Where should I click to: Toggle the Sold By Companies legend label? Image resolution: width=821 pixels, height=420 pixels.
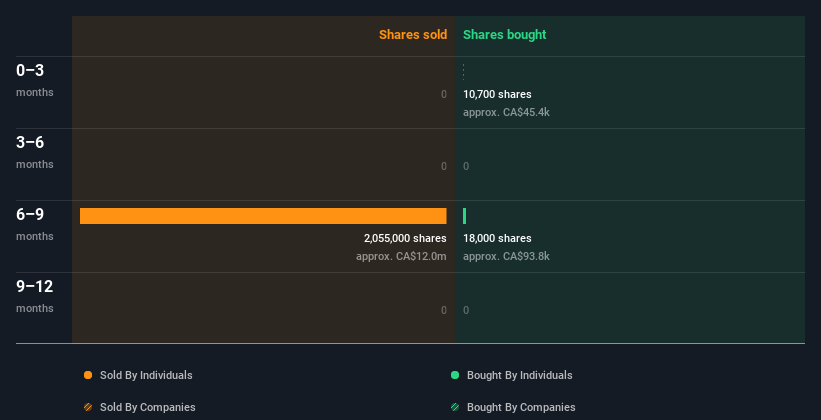click(x=147, y=407)
